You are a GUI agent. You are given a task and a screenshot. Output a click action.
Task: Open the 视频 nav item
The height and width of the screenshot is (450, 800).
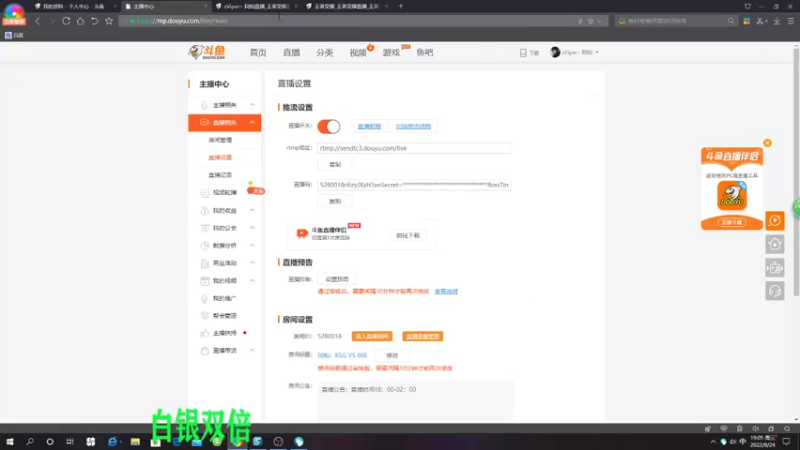[x=358, y=53]
